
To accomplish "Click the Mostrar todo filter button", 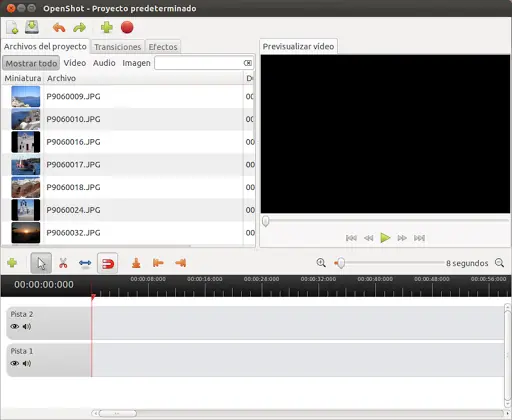I will coord(31,63).
